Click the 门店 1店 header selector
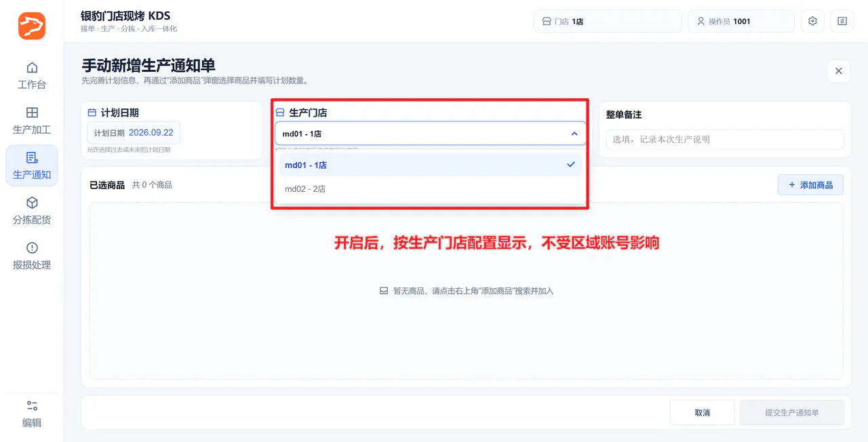This screenshot has height=442, width=868. (608, 21)
